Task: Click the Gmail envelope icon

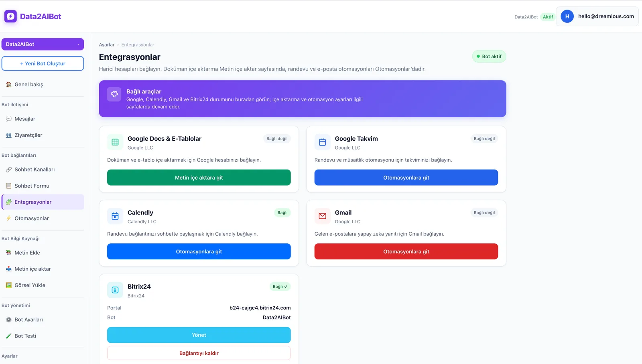Action: [x=323, y=216]
